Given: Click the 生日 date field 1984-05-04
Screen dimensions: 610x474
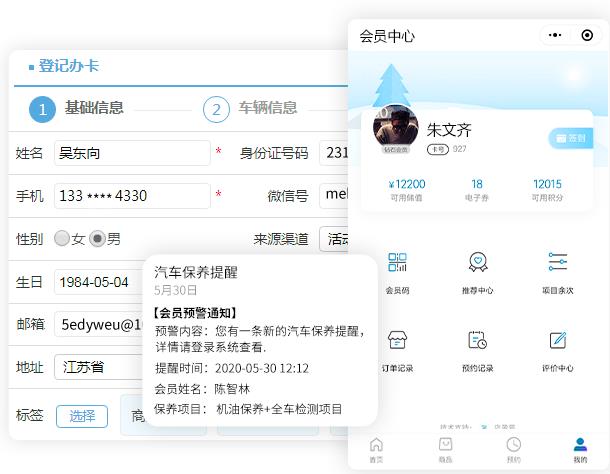Looking at the screenshot, I should pyautogui.click(x=99, y=282).
